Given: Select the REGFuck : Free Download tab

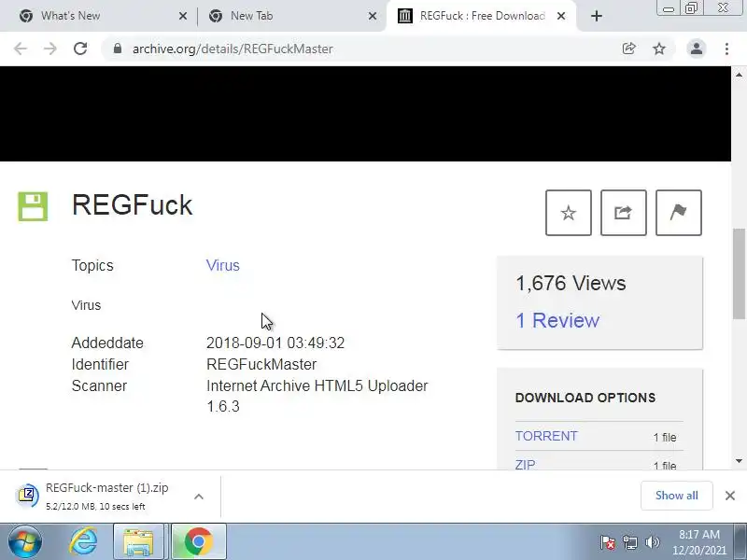Looking at the screenshot, I should pos(481,16).
